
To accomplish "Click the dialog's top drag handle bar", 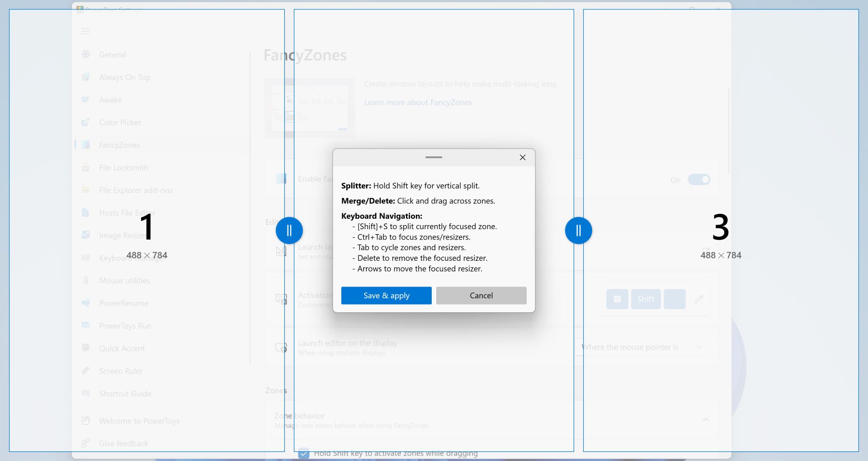I will pyautogui.click(x=434, y=157).
